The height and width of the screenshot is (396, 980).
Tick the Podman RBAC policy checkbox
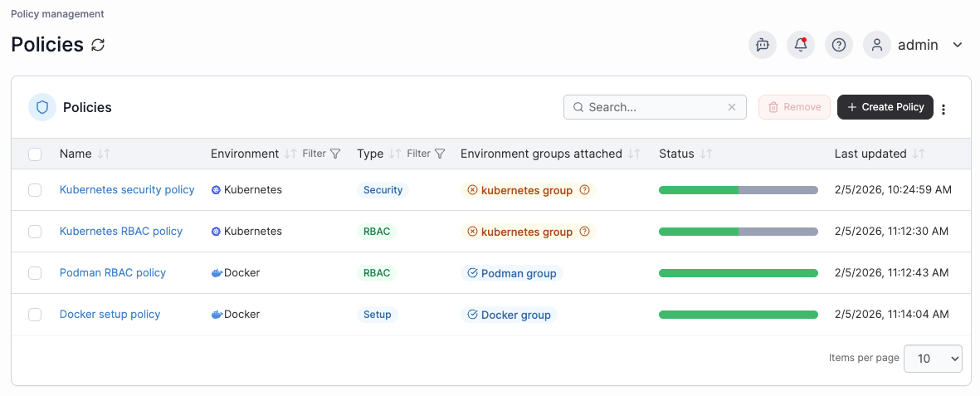click(35, 273)
